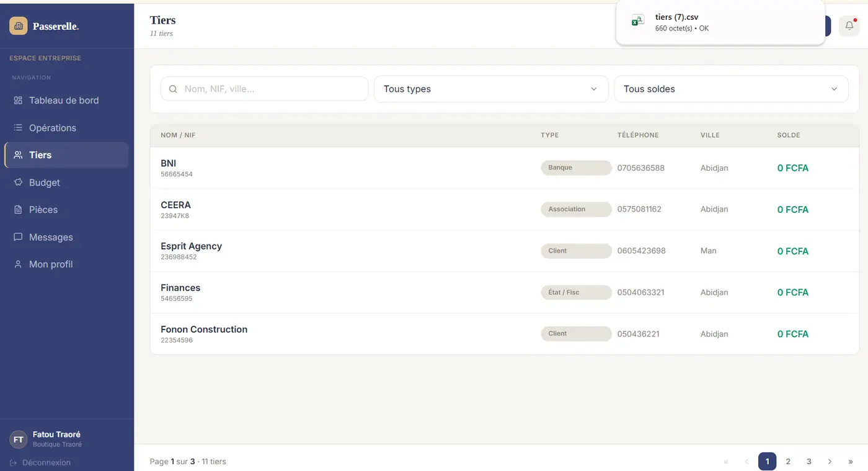
Task: Jump to the last page arrow
Action: coord(850,462)
